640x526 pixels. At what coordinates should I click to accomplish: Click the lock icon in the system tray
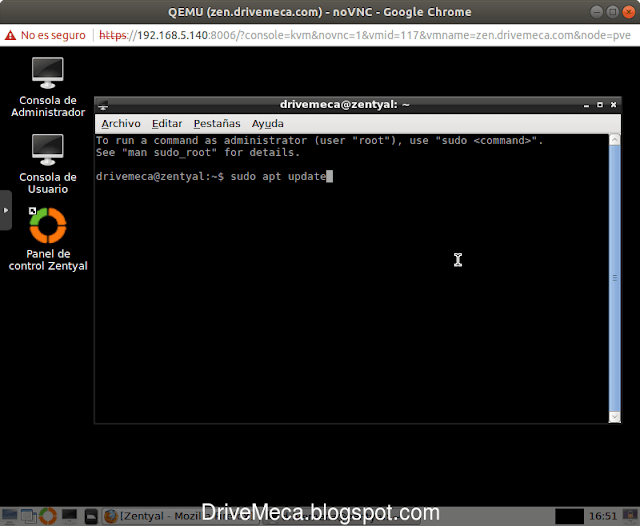(x=630, y=515)
